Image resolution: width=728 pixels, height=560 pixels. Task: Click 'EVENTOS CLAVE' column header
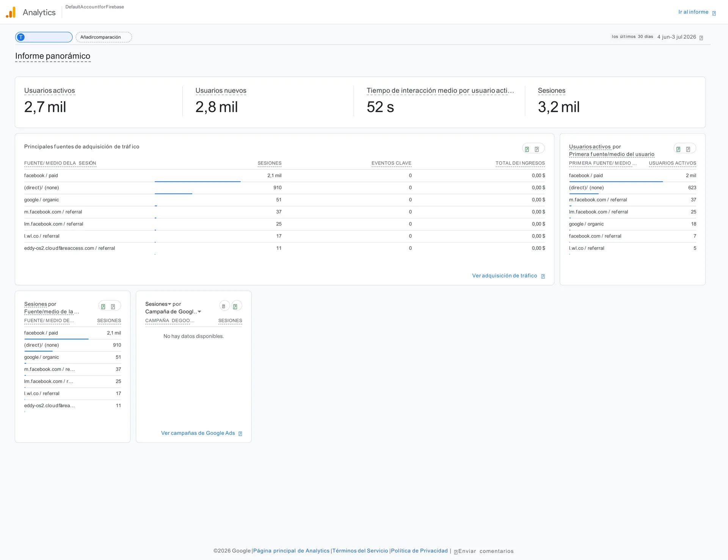click(391, 163)
